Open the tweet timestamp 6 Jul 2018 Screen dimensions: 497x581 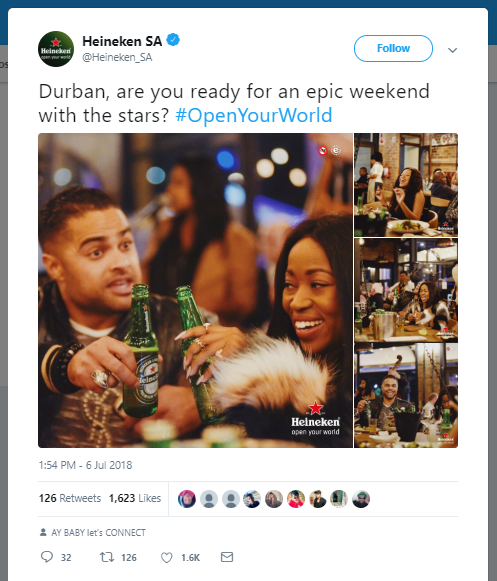(86, 465)
